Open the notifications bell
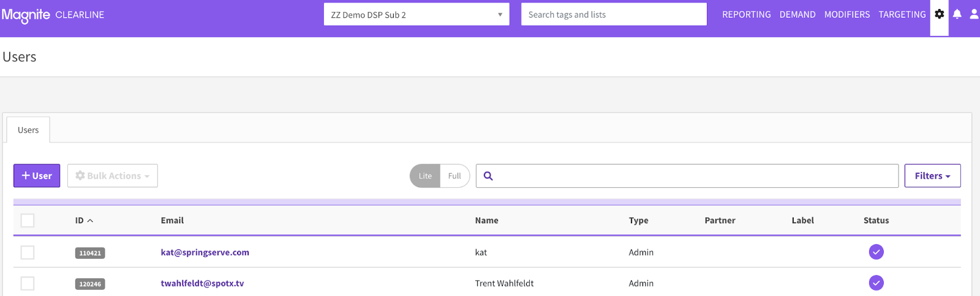The width and height of the screenshot is (980, 296). 957,14
